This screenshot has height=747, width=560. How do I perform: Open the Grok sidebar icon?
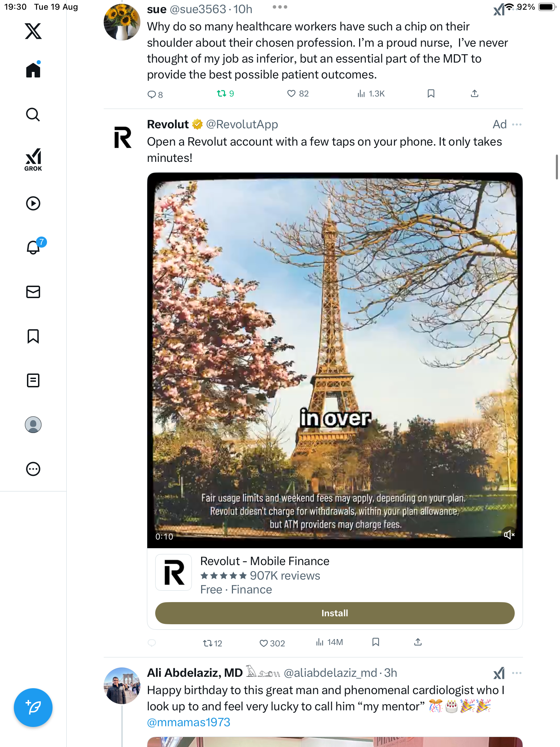[33, 159]
